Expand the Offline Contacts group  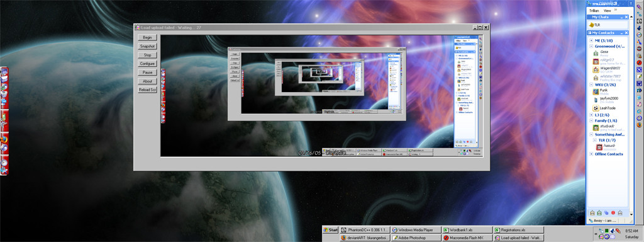click(591, 154)
